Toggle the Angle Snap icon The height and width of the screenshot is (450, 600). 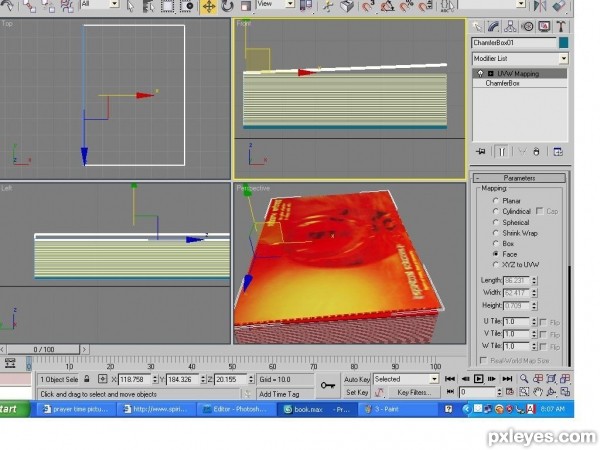pos(387,7)
